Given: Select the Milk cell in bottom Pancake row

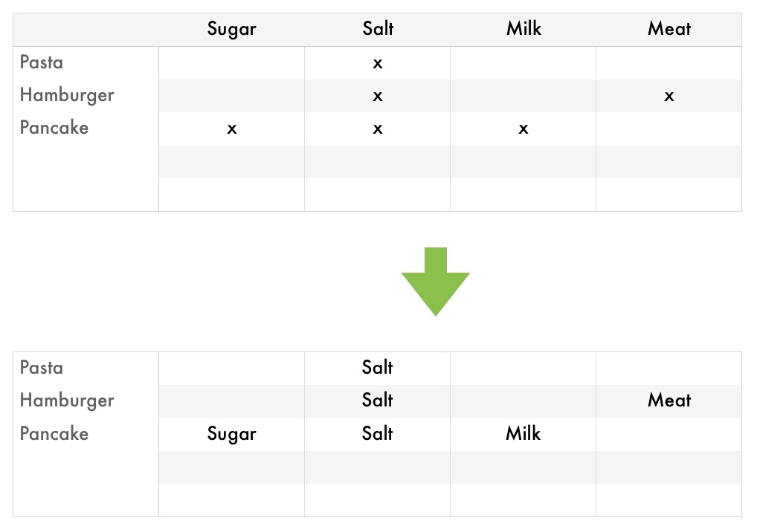Looking at the screenshot, I should point(524,433).
